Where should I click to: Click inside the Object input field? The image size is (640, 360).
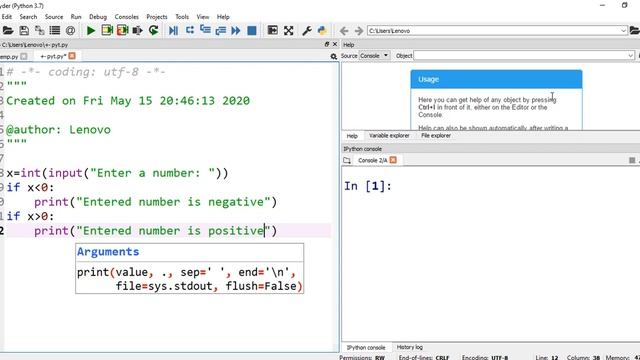[x=520, y=56]
